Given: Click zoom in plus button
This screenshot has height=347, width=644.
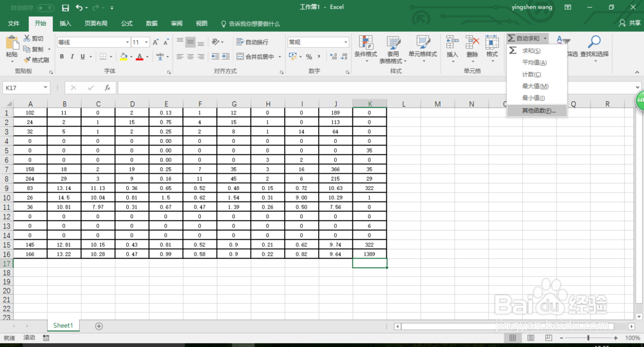Looking at the screenshot, I should 616,338.
